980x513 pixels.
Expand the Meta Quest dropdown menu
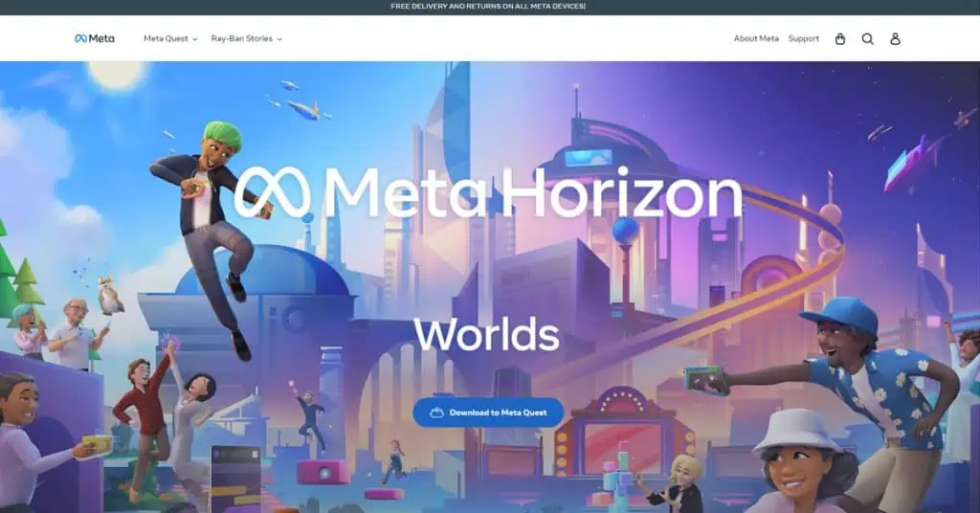170,38
